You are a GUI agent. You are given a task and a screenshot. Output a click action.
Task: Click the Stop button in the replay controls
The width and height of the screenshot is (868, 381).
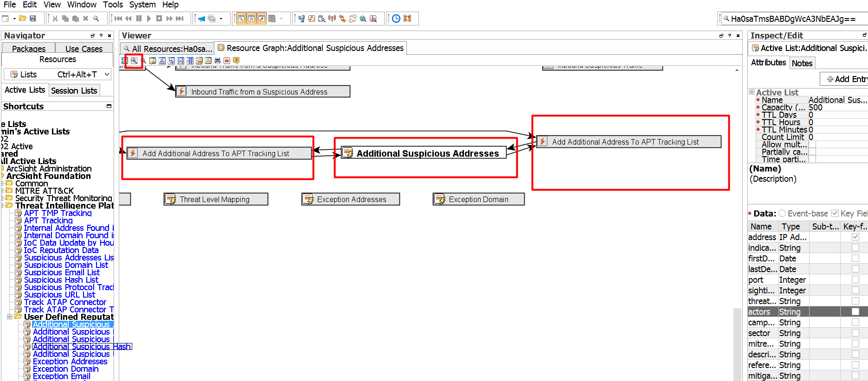[x=159, y=19]
